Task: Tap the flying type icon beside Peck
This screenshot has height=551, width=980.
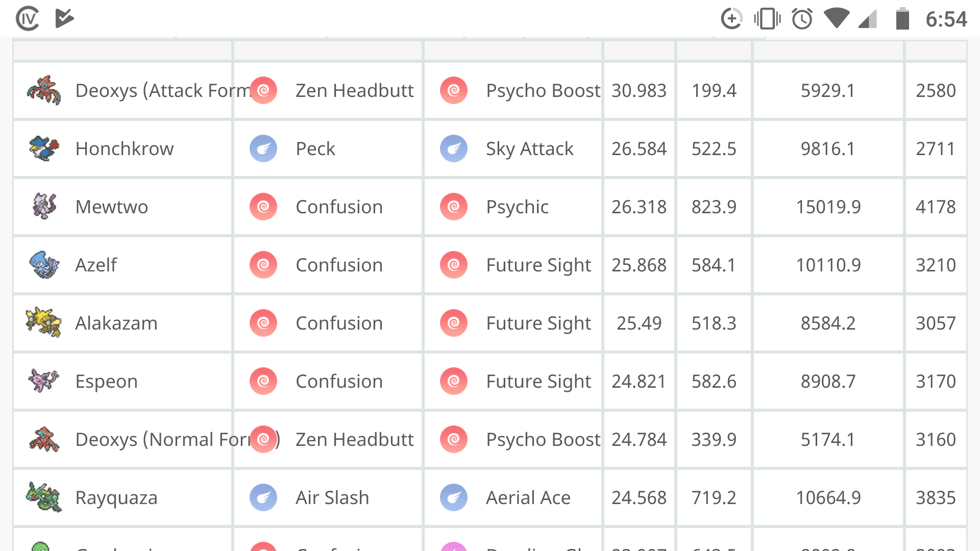Action: point(263,148)
